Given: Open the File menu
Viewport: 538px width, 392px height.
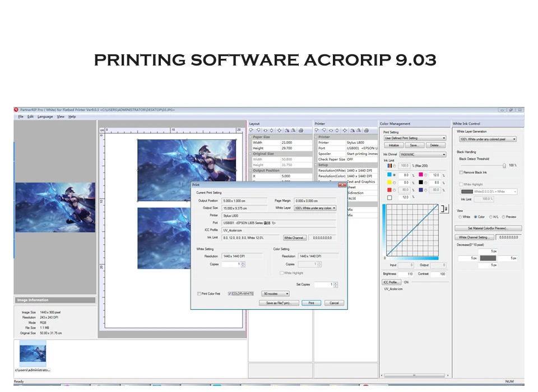Looking at the screenshot, I should coord(21,116).
